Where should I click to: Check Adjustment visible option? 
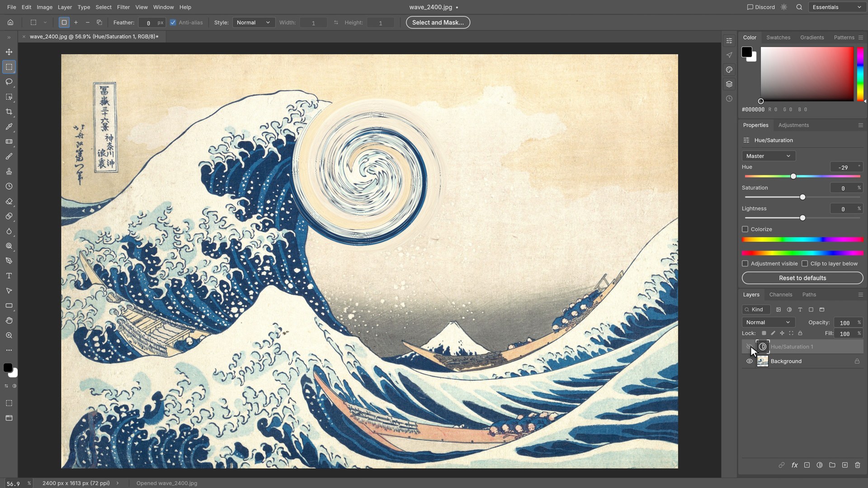(x=745, y=263)
